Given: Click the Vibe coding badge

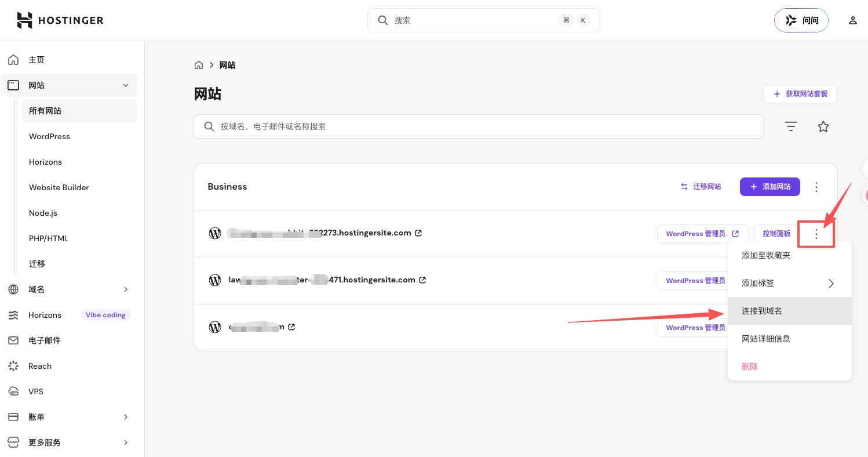Looking at the screenshot, I should tap(105, 315).
